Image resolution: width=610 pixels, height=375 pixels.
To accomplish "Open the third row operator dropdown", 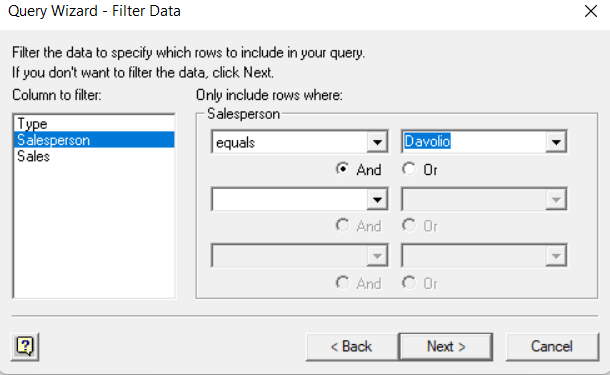I will coord(377,256).
